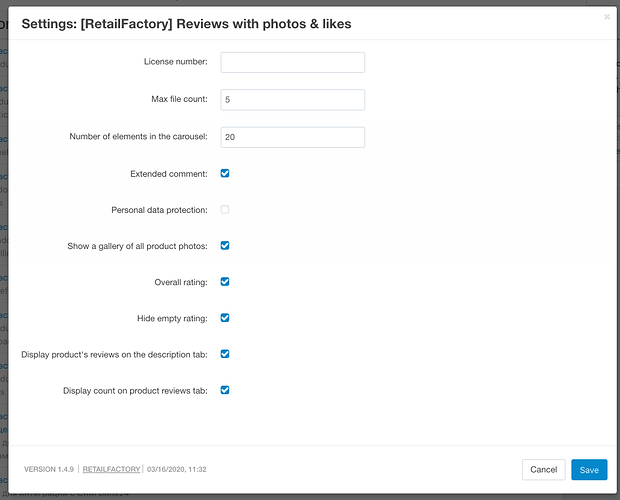Uncheck the Extended comment checkbox
Viewport: 620px width, 500px height.
[225, 173]
